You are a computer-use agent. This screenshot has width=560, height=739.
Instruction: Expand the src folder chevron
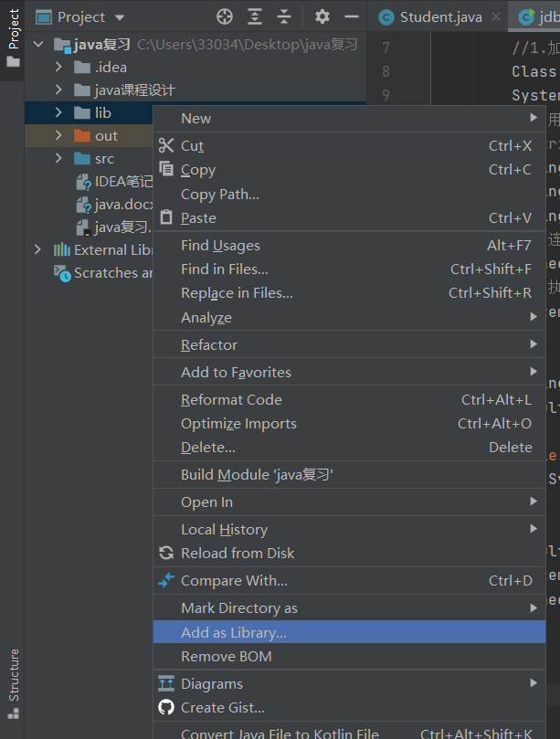point(59,158)
